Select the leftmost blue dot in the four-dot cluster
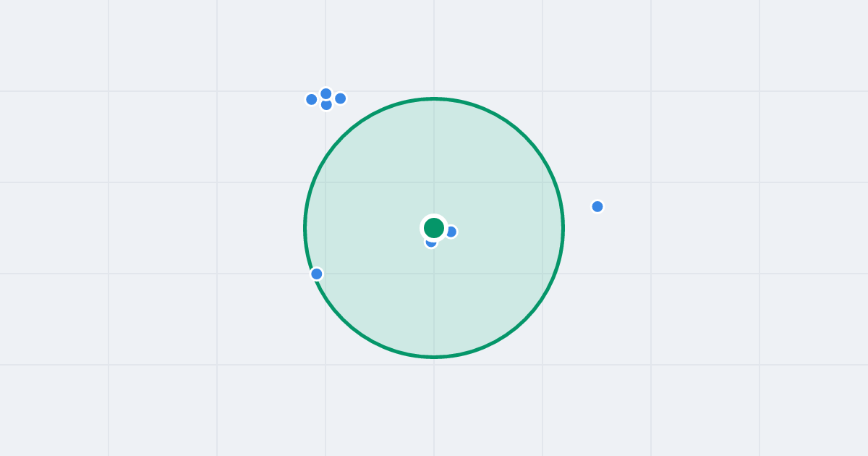Screen dimensions: 868x456 [x=312, y=99]
